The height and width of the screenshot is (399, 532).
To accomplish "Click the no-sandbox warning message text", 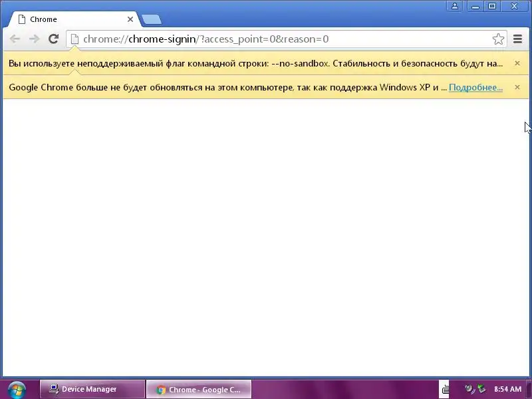I will (x=256, y=63).
